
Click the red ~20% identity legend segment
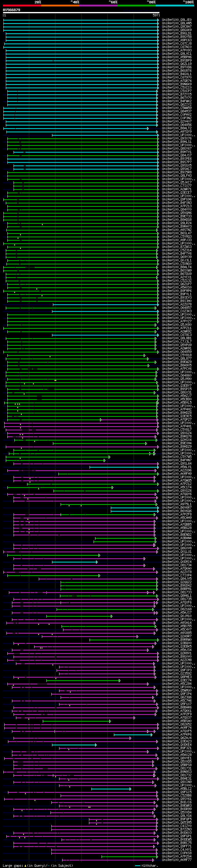point(22,6)
